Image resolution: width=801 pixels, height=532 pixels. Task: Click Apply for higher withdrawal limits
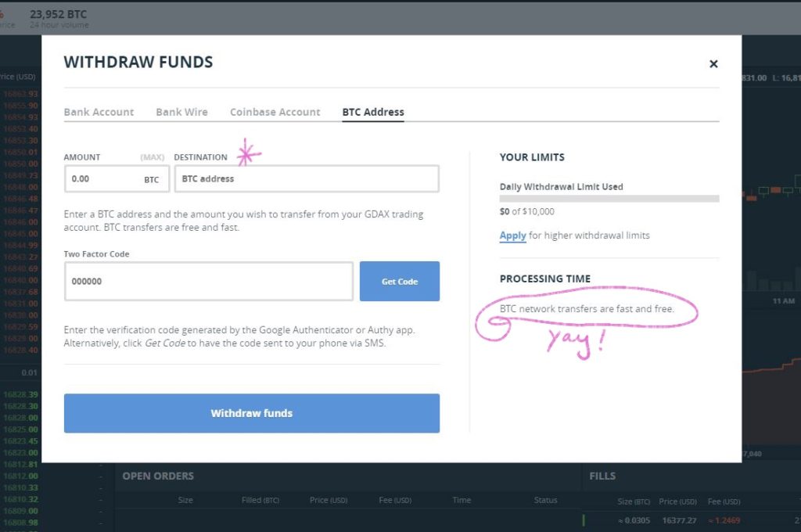point(512,235)
